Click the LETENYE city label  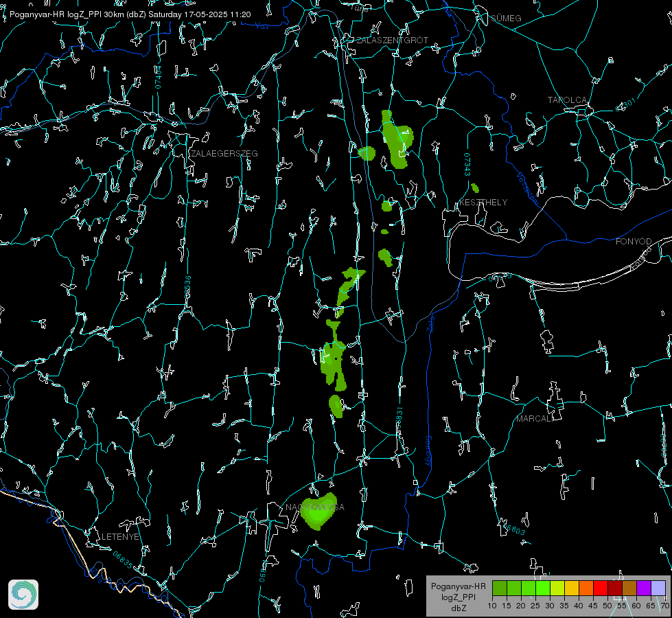(x=120, y=537)
